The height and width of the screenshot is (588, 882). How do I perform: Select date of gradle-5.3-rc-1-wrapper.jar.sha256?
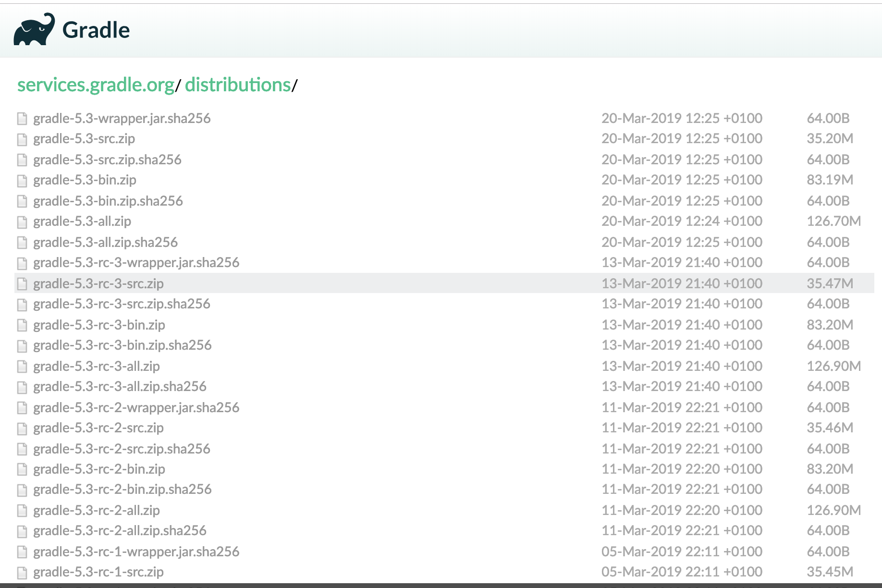pos(682,551)
